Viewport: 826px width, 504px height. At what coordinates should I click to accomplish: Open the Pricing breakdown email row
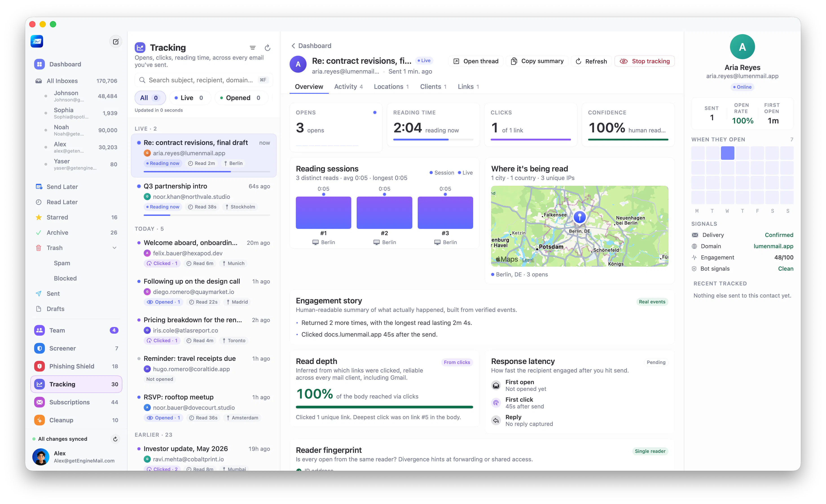pos(204,330)
